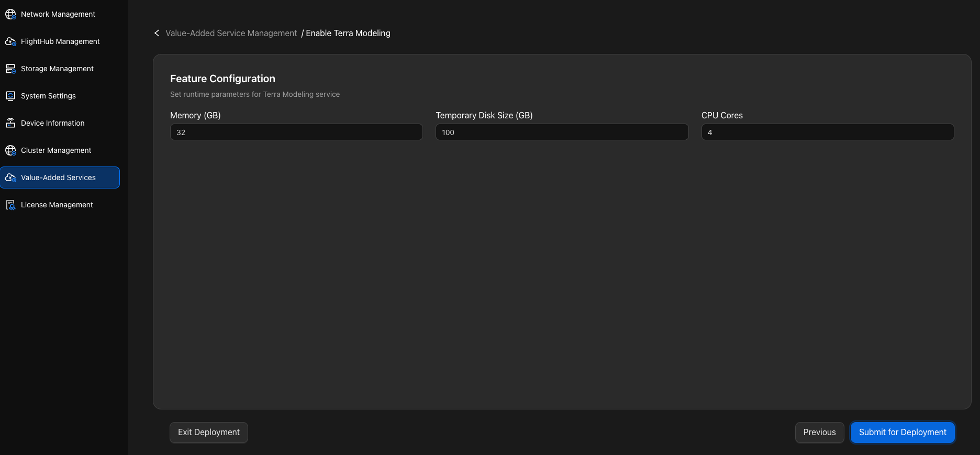Image resolution: width=980 pixels, height=455 pixels.
Task: Click the 'Memory (GB)' label
Action: click(195, 115)
